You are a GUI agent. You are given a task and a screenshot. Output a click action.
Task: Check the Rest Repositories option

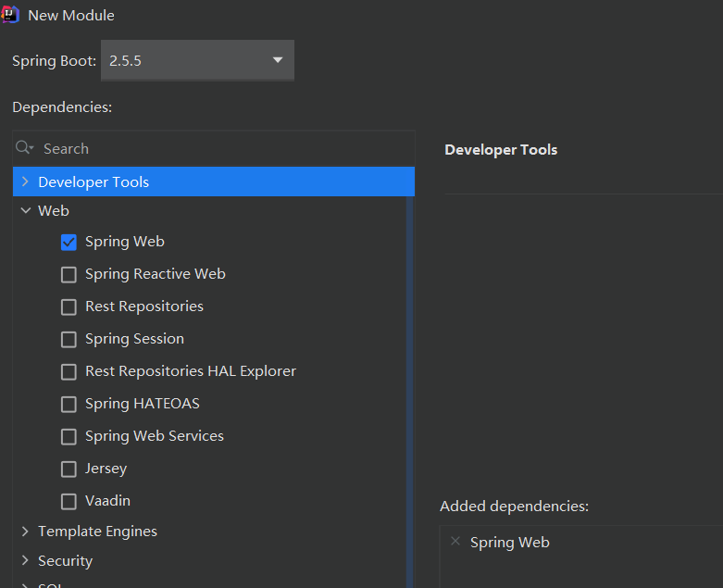click(69, 307)
